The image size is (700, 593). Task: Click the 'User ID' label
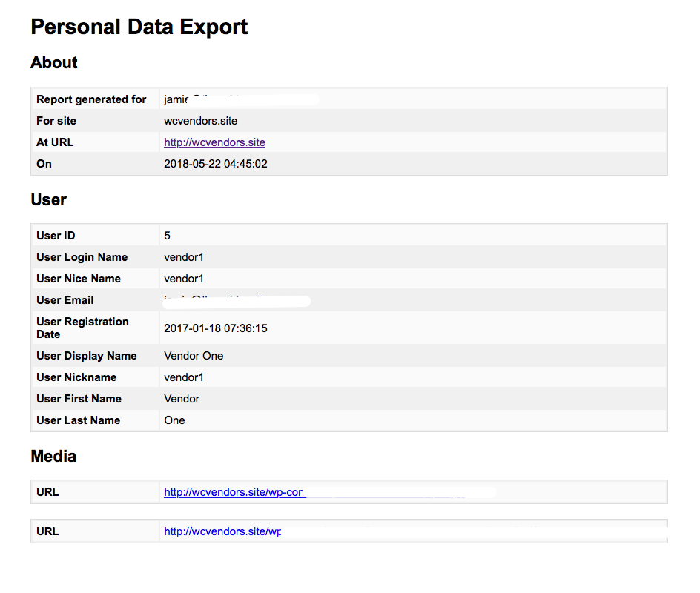56,236
